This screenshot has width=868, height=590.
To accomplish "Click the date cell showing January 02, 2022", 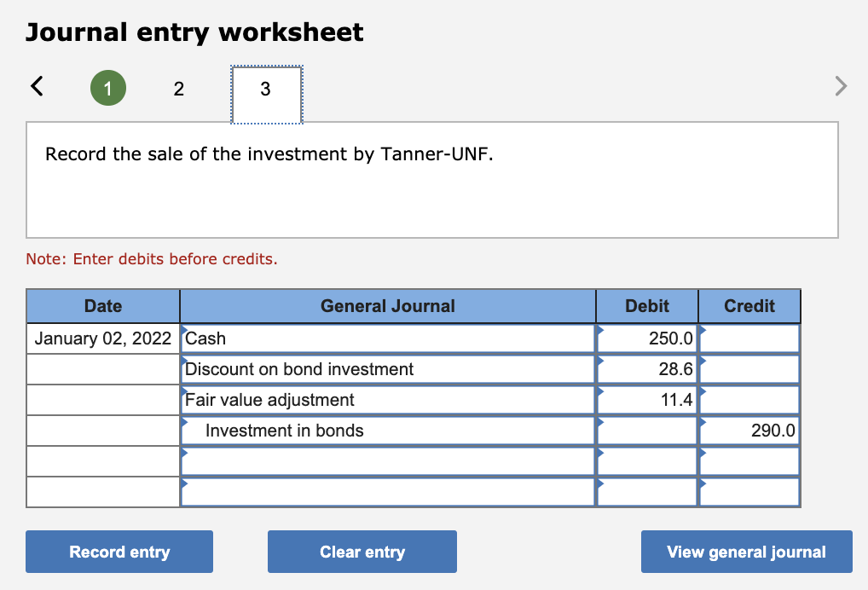I will tap(102, 338).
